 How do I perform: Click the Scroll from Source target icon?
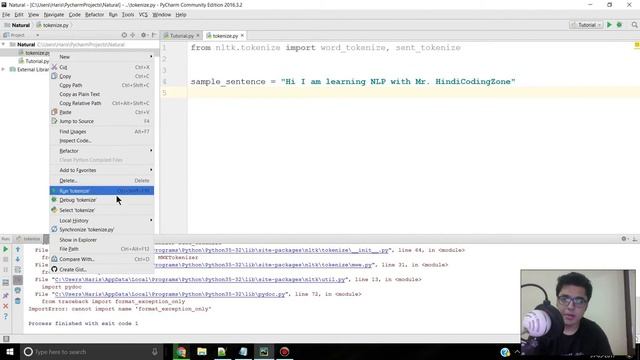pyautogui.click(x=124, y=35)
